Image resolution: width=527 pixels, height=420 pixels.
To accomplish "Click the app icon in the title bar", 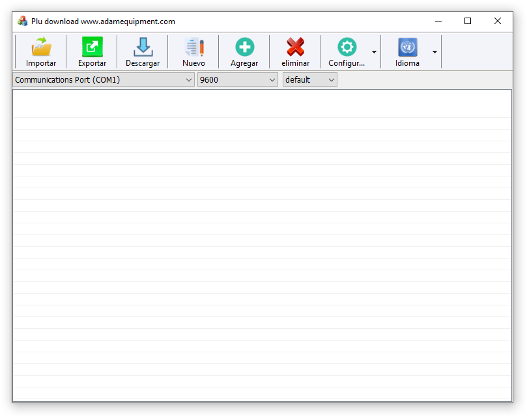I will 22,21.
